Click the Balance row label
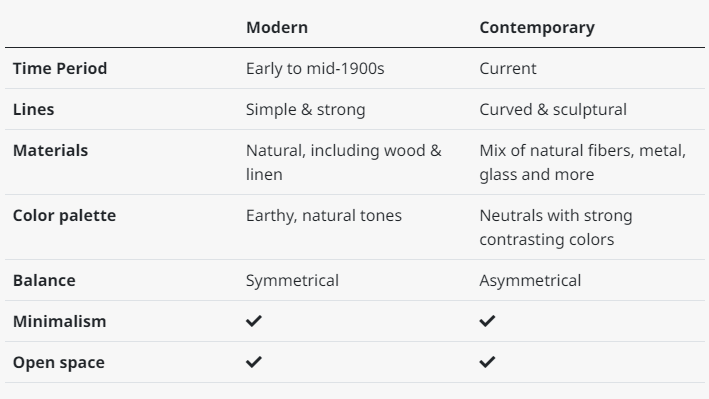709x399 pixels. tap(44, 280)
